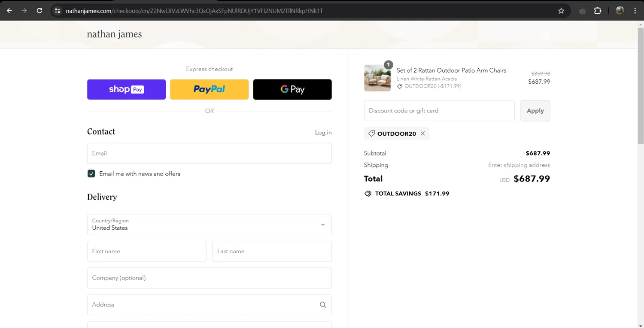View site information icon in address bar
Screen dimensions: 644x328
click(x=58, y=11)
